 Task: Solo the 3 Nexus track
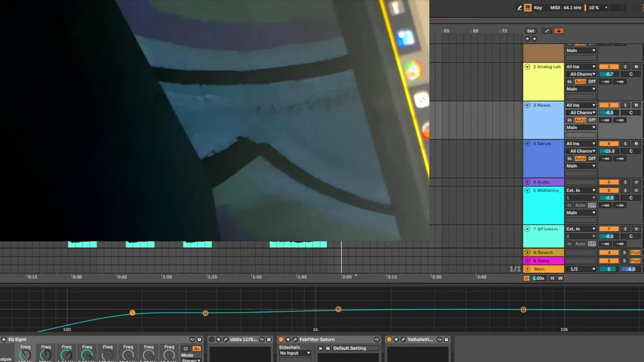[x=625, y=105]
